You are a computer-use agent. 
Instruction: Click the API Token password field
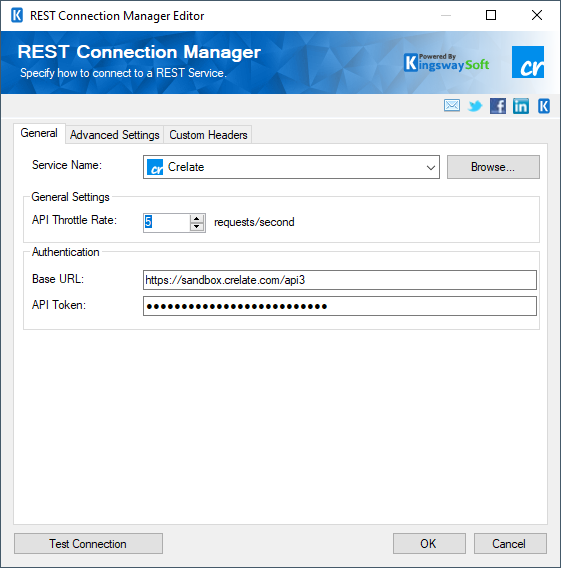[340, 306]
